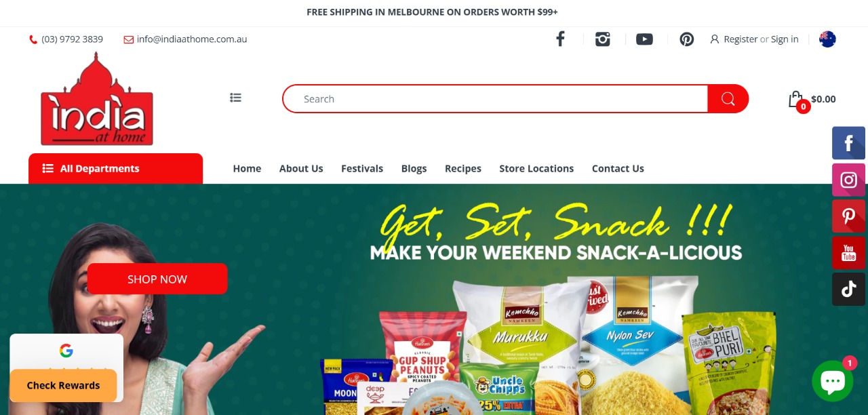Open the Facebook icon in top header
Viewport: 868px width, 415px height.
point(560,39)
